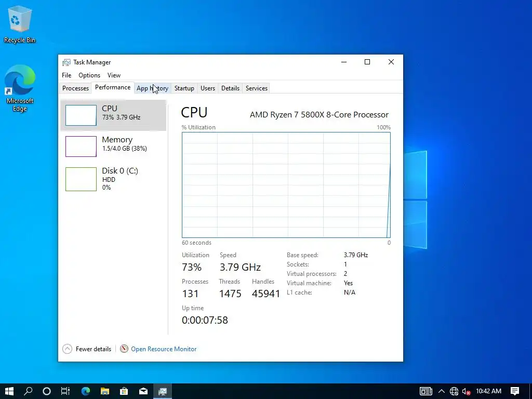Launch Edge from the taskbar

click(86, 391)
